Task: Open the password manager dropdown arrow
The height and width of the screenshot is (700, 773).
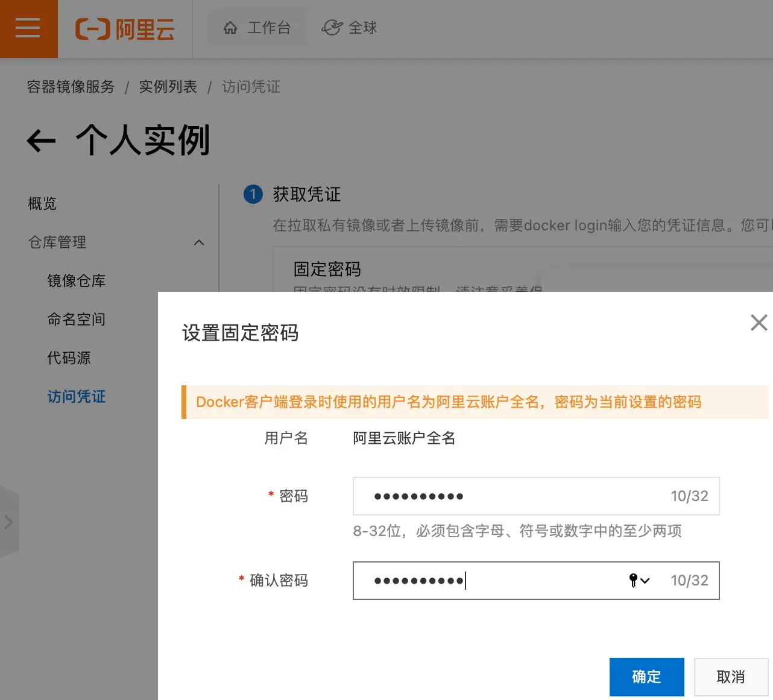Action: pos(645,581)
